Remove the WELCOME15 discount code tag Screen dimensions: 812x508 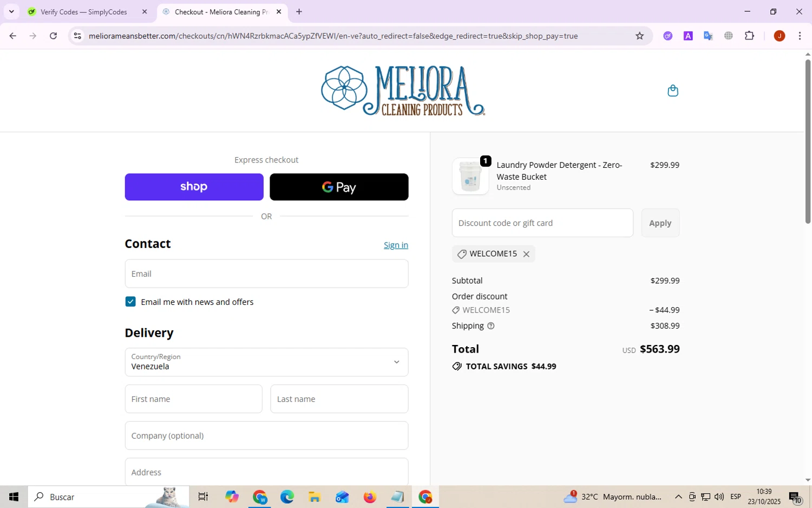click(x=526, y=254)
